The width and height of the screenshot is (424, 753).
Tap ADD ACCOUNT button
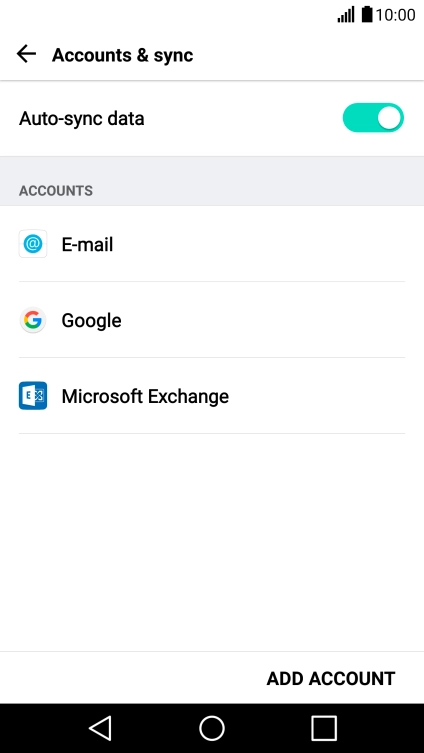pos(331,679)
